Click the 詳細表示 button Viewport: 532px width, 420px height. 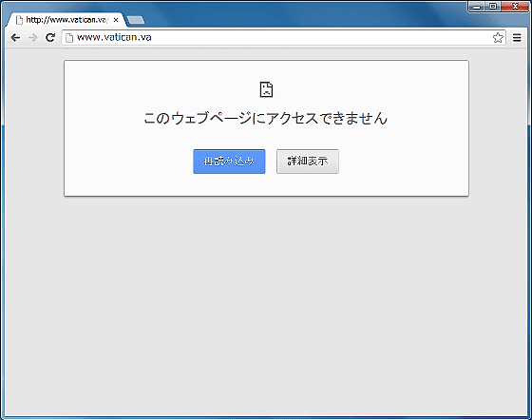(x=308, y=162)
